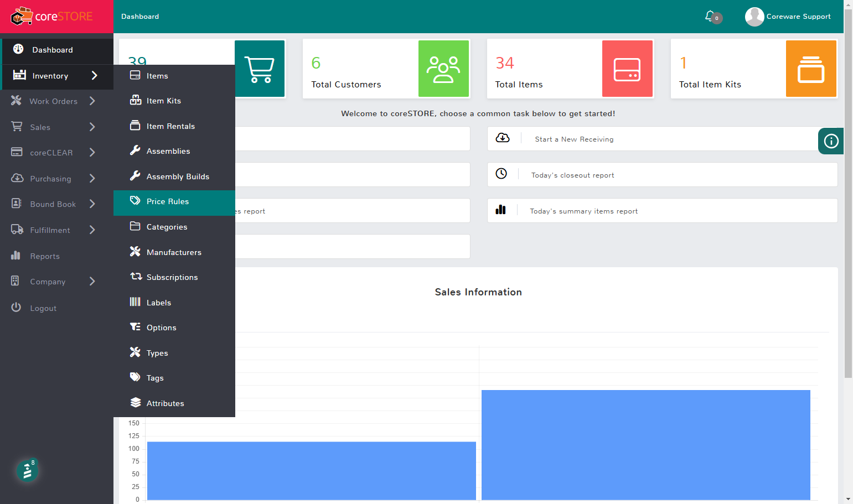Click the cloud download Receiving icon
Viewport: 853px width, 504px height.
(503, 138)
